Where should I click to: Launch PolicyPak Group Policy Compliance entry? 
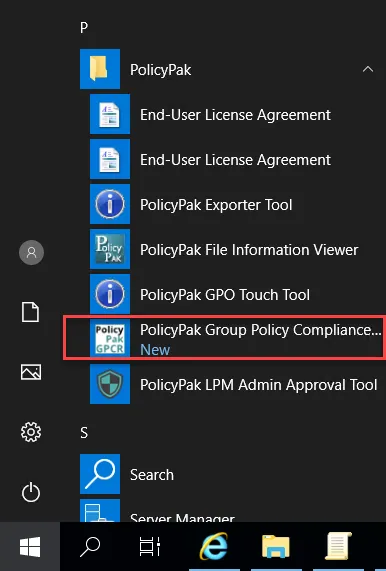coord(224,338)
